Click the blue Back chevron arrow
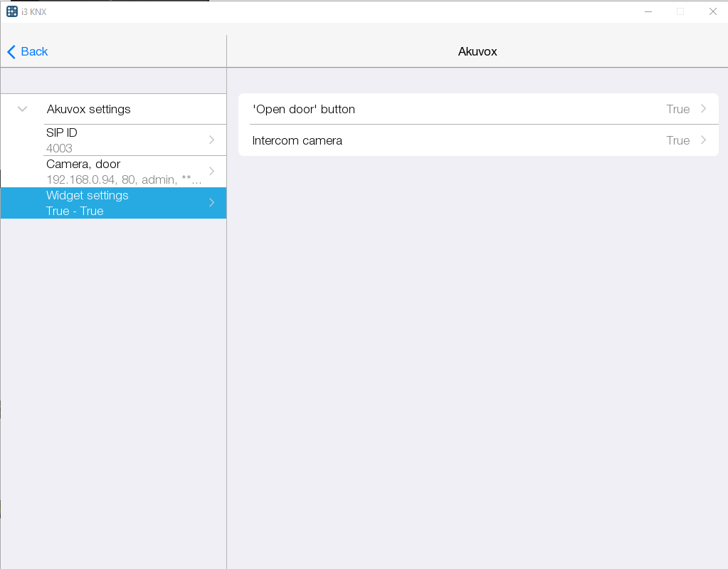The width and height of the screenshot is (728, 569). pos(11,51)
